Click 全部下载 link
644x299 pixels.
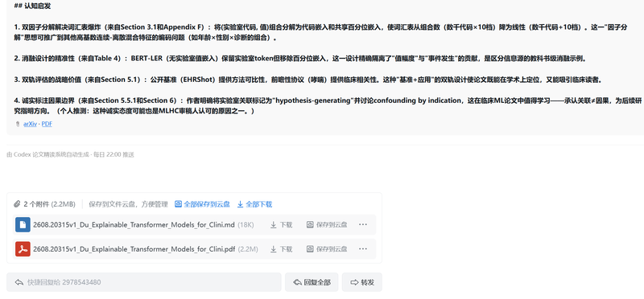(258, 204)
